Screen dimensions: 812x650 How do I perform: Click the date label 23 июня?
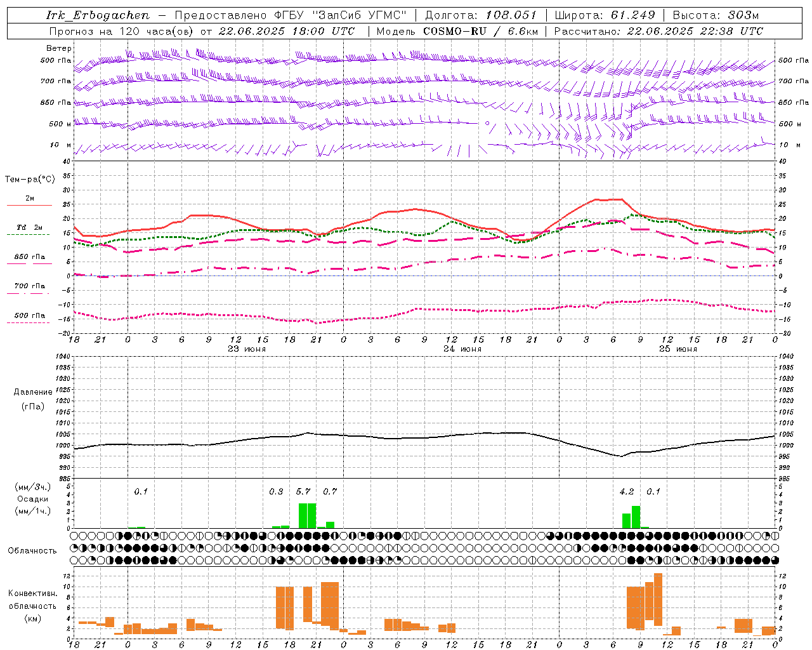(x=247, y=349)
